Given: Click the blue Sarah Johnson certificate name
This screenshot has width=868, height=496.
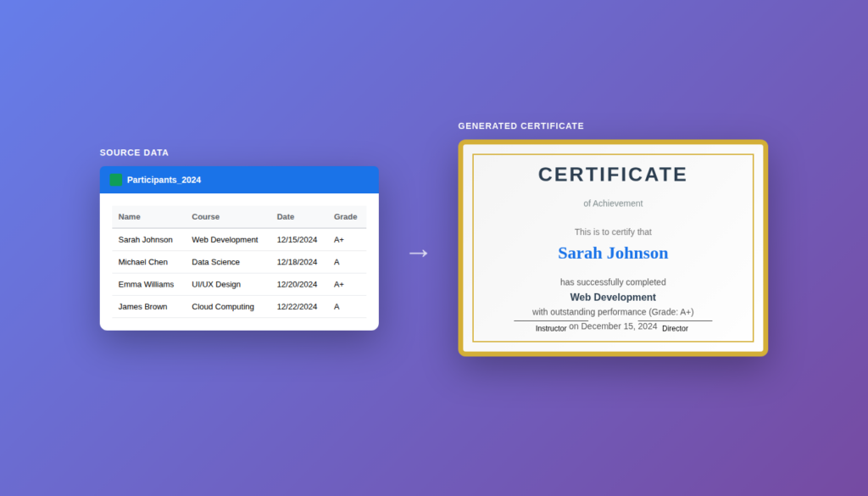Looking at the screenshot, I should [x=613, y=253].
